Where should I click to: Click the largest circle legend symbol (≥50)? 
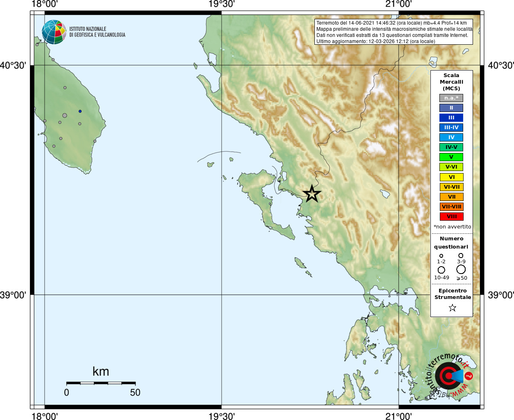461,269
